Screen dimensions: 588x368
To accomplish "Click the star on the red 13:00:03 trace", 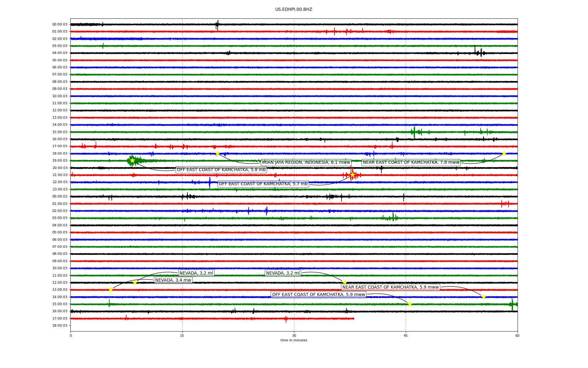I will coord(111,289).
